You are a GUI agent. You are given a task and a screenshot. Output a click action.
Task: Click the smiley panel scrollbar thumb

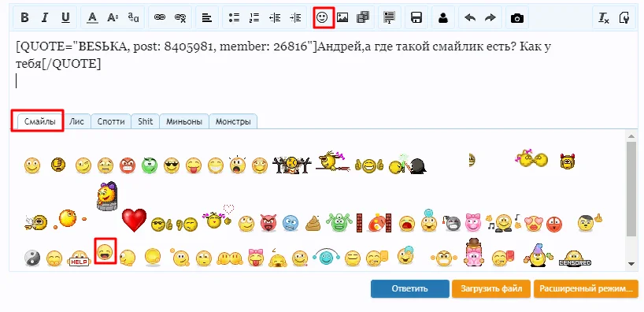click(x=631, y=189)
